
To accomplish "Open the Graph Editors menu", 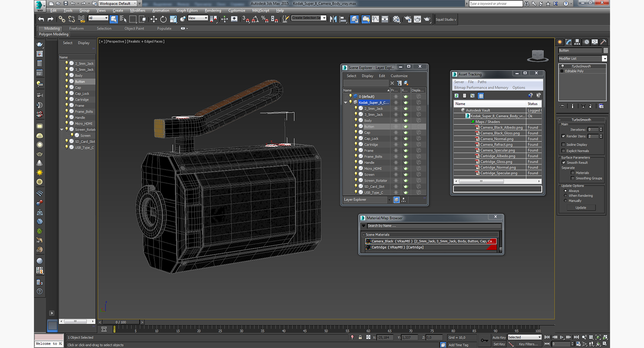I will (187, 10).
